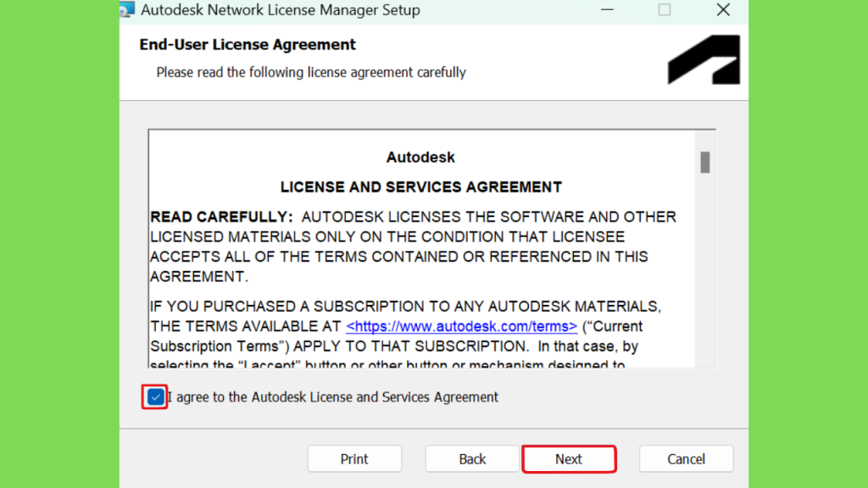The height and width of the screenshot is (488, 868).
Task: Click the bold "Autodesk" heading in agreement
Action: click(x=420, y=157)
